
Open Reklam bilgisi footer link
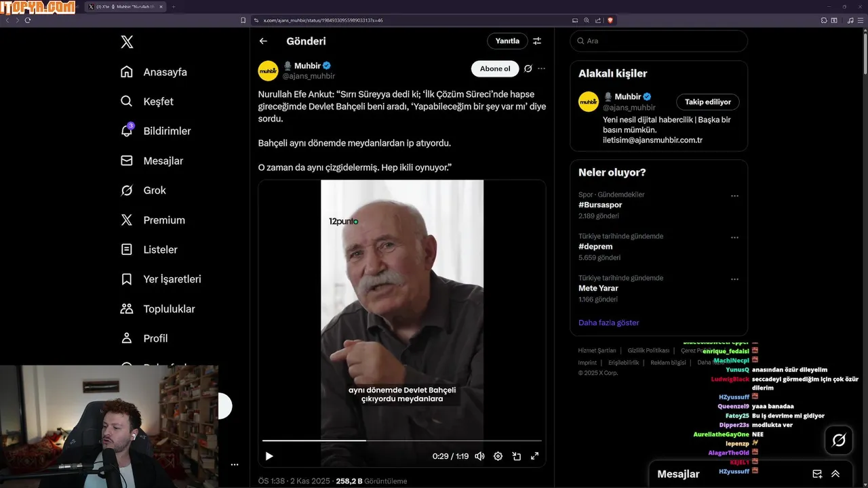pos(668,363)
